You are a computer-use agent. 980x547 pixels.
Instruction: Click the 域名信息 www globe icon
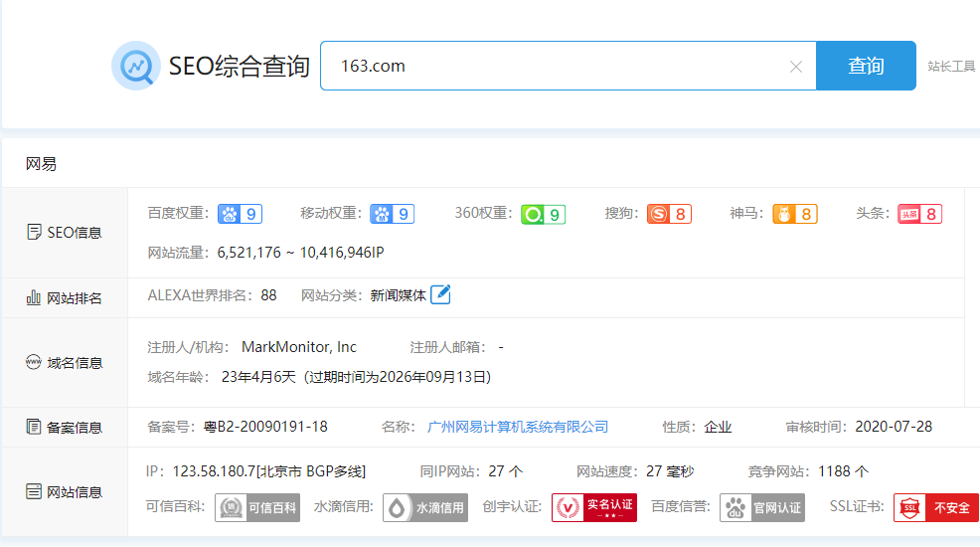33,362
